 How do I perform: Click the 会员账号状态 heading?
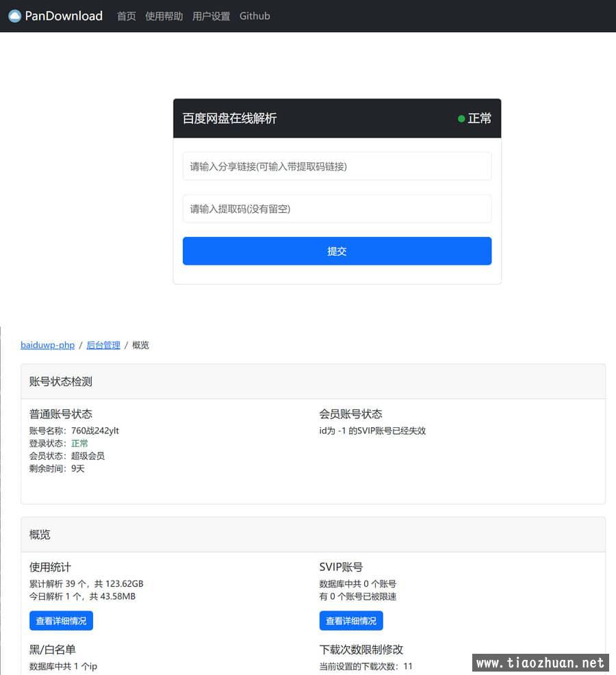[x=351, y=414]
